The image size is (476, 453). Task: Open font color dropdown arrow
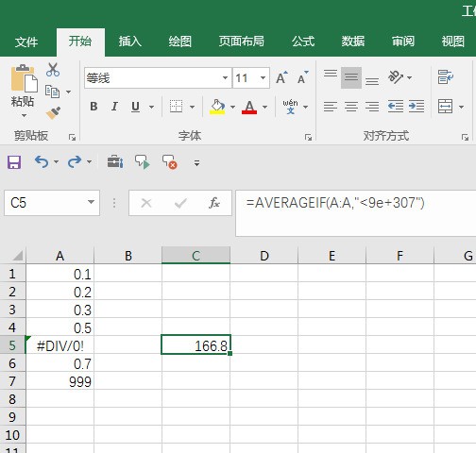tap(264, 107)
